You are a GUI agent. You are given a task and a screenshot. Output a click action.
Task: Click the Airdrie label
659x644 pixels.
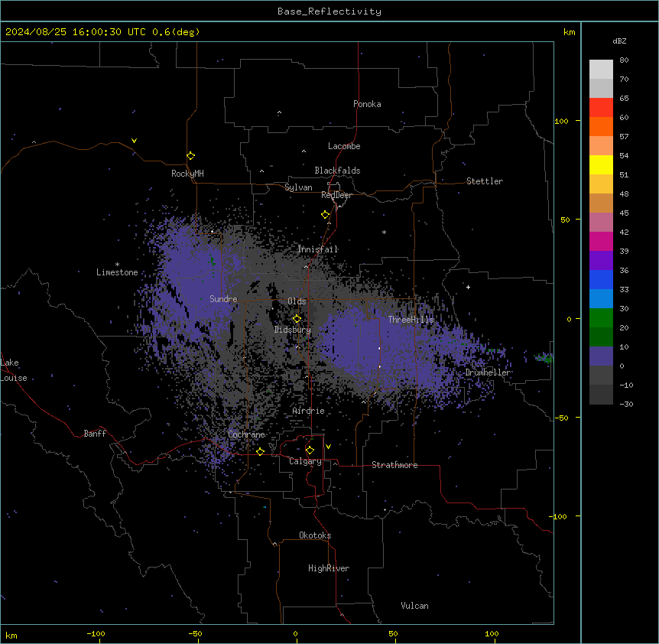[x=308, y=411]
